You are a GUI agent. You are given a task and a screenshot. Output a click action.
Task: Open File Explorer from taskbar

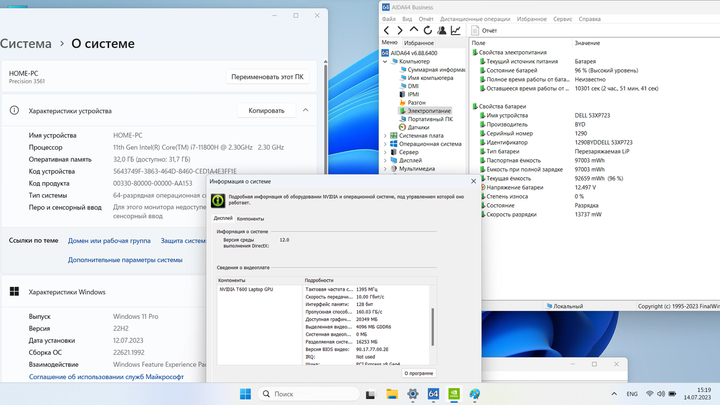(392, 394)
